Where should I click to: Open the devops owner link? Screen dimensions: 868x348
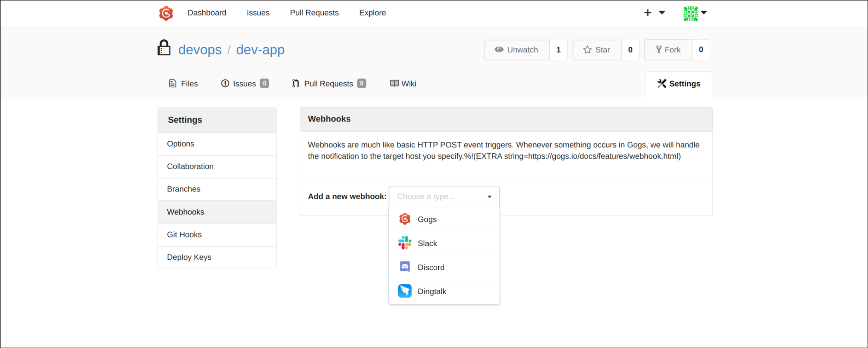click(x=200, y=49)
